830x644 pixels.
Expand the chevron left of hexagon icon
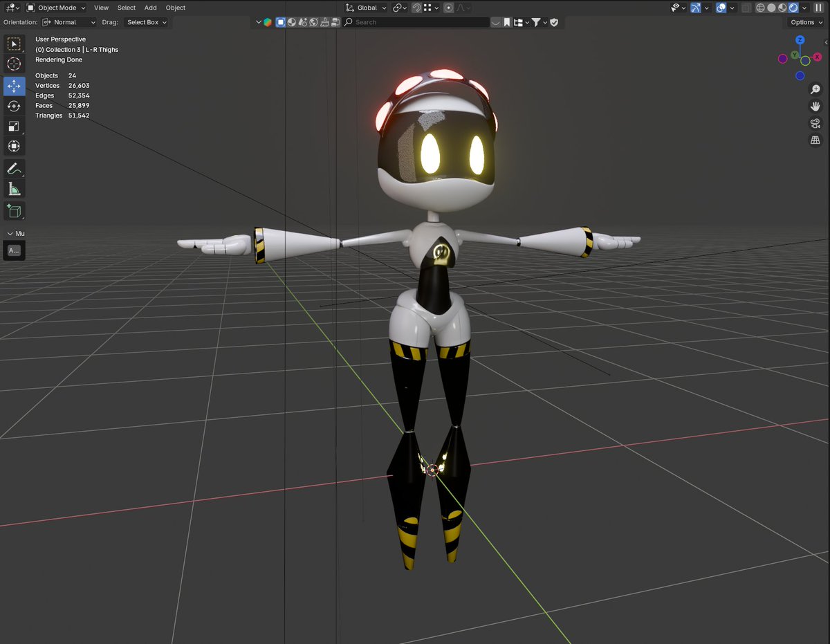click(x=259, y=22)
